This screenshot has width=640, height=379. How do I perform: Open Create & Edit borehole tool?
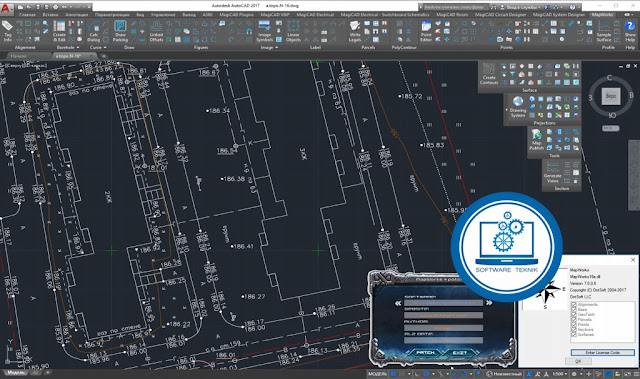[x=59, y=31]
